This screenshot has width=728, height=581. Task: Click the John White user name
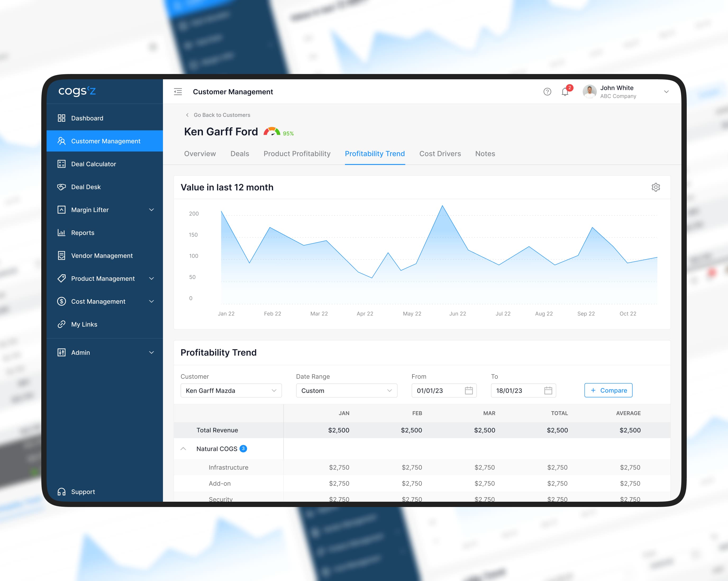[x=617, y=88]
